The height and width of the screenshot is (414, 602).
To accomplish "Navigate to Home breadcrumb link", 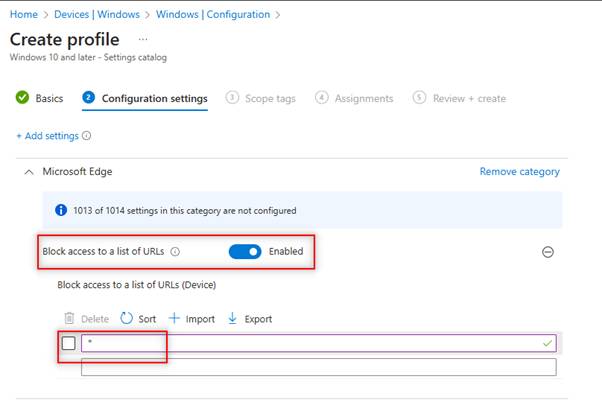I will point(22,15).
